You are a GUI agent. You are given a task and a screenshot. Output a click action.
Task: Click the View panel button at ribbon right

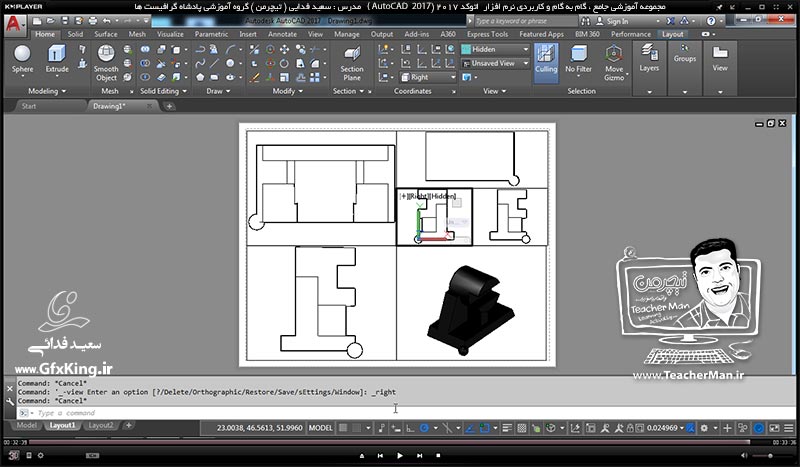720,68
